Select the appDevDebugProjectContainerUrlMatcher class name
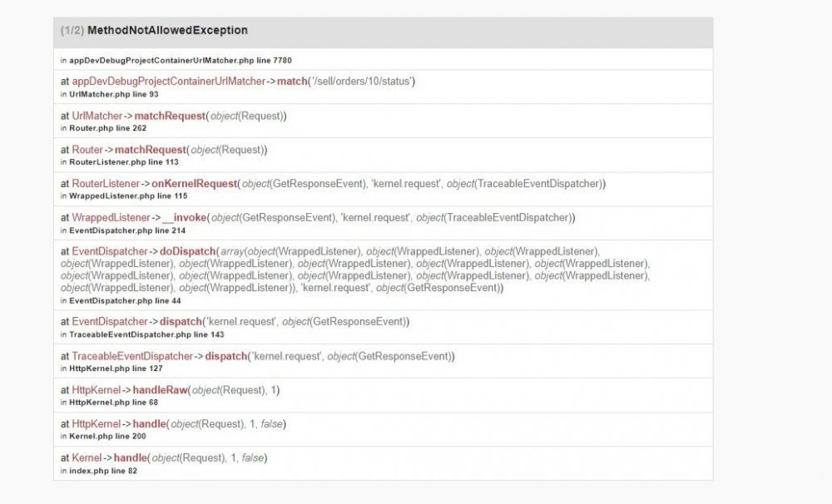This screenshot has height=504, width=832. click(168, 82)
